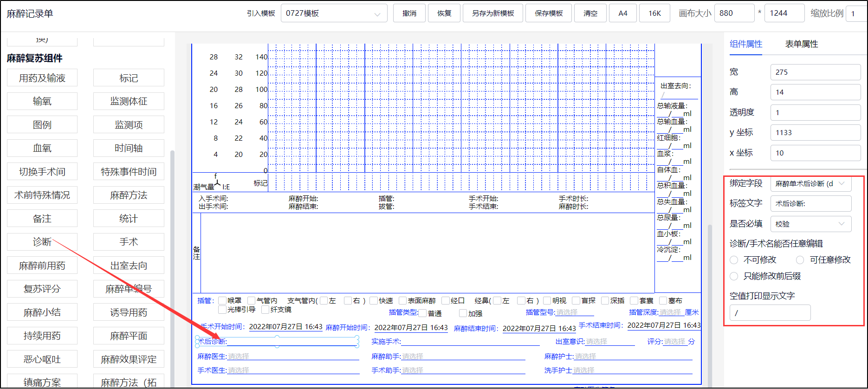Check the 气管内 checkbox
Screen dimensions: 868x389
coord(252,301)
